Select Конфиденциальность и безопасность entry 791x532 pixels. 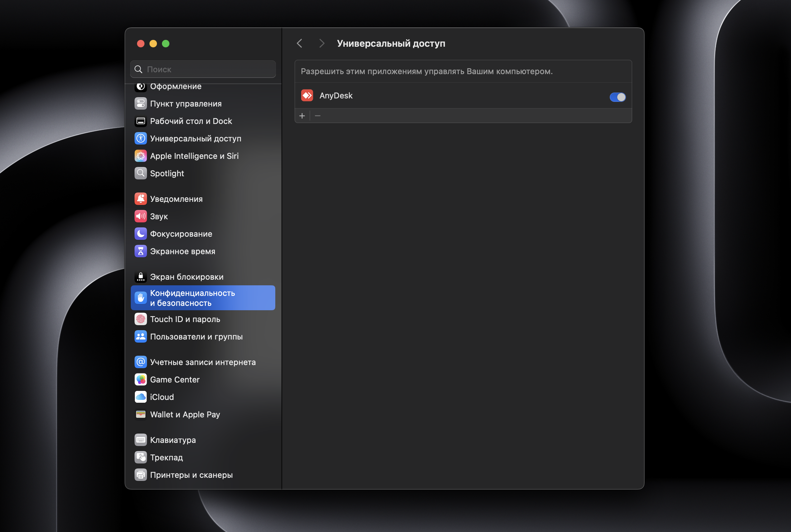tap(203, 298)
